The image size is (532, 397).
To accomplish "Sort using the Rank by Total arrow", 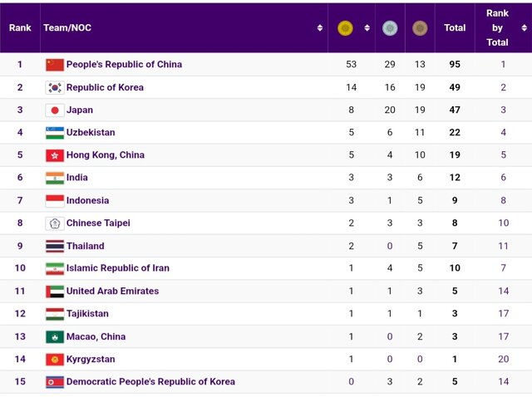I will (x=524, y=28).
